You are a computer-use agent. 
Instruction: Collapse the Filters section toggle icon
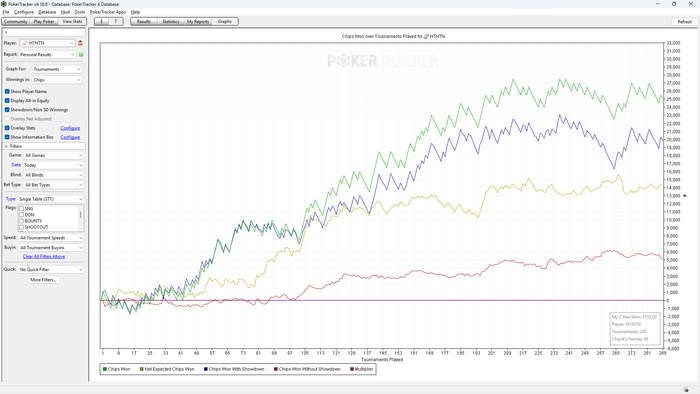coord(6,146)
